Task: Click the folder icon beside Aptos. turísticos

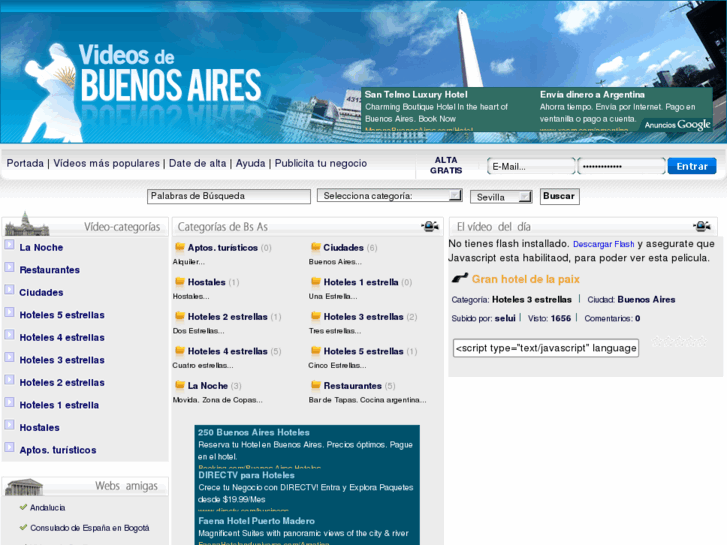Action: pos(180,247)
